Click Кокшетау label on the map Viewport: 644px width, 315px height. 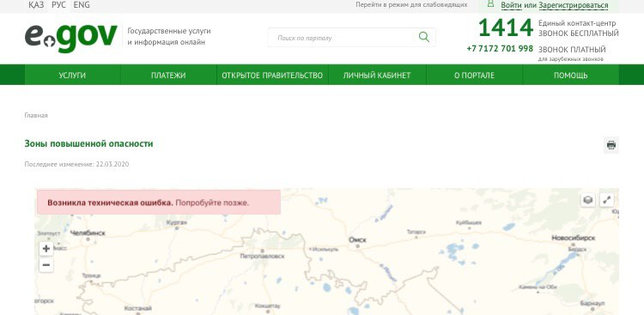coord(267,306)
